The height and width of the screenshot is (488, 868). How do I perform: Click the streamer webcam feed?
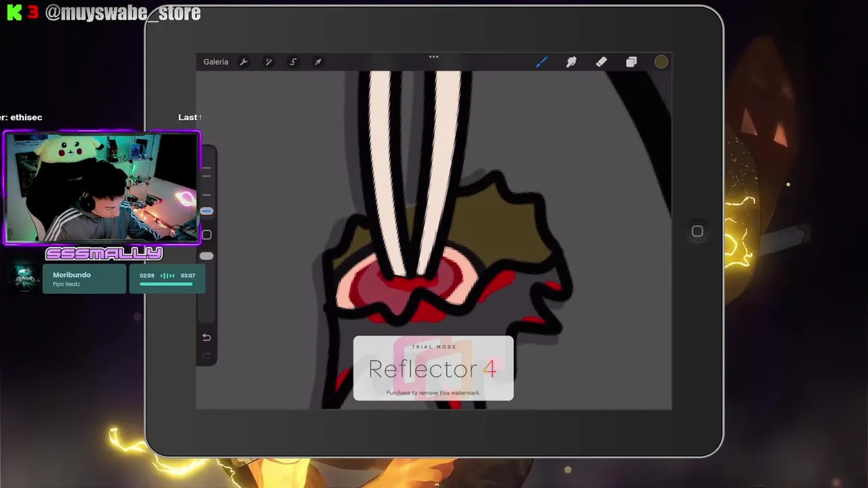click(102, 188)
